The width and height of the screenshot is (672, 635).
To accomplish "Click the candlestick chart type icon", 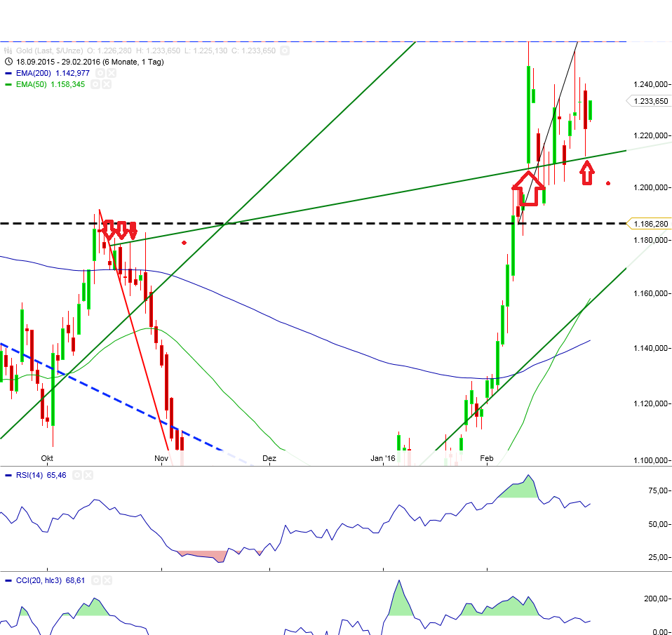I will [8, 51].
